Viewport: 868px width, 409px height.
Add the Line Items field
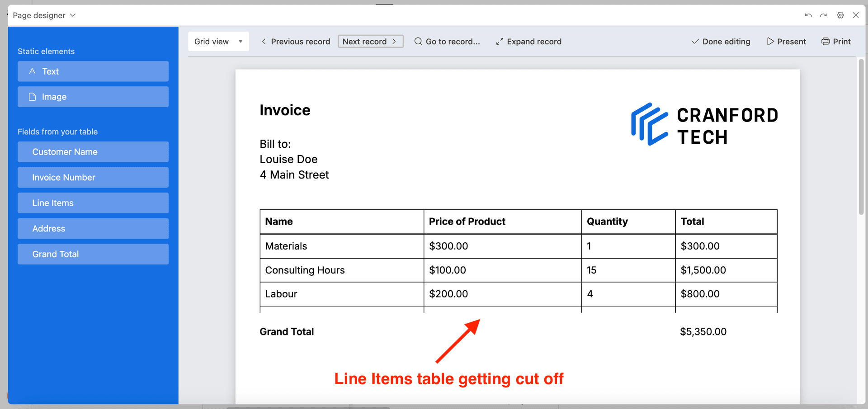[93, 202]
